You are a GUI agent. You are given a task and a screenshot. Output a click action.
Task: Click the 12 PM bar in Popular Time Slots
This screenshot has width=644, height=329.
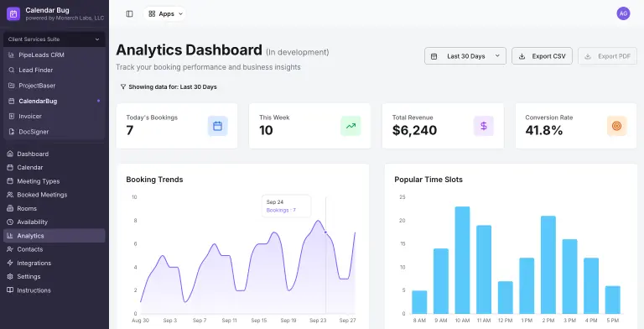pyautogui.click(x=505, y=298)
